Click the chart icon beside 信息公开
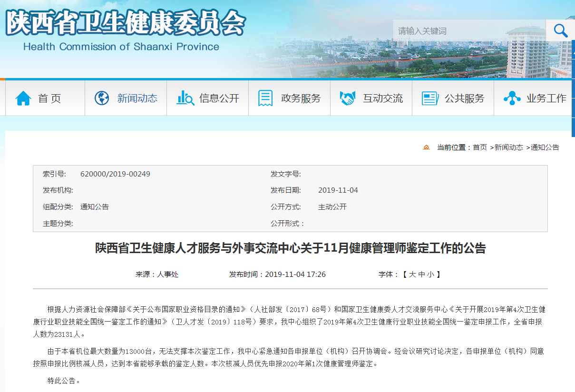 click(x=185, y=98)
